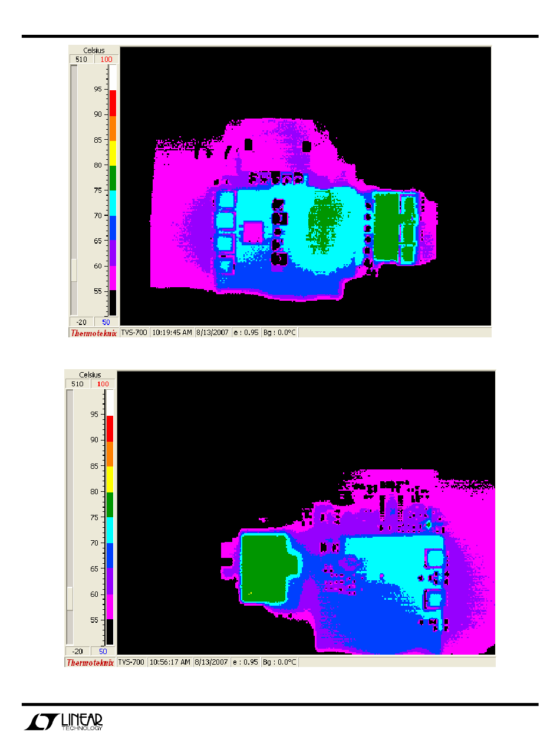
Task: Pick the orange 85-90 band in the 10:19:45 AM scale
Action: tap(113, 129)
